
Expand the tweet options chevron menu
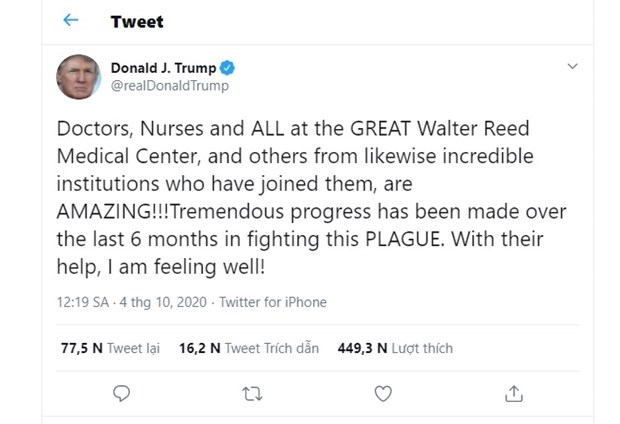pyautogui.click(x=572, y=67)
